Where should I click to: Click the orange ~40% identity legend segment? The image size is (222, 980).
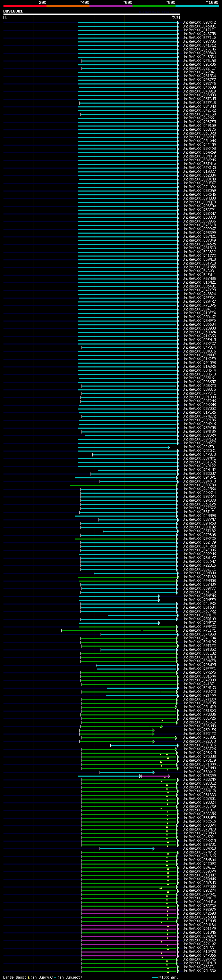68,7
